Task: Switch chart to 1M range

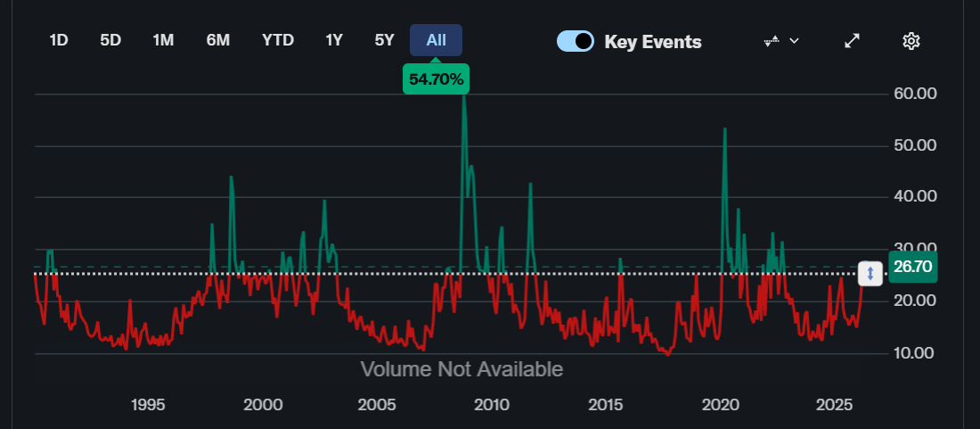Action: [x=163, y=41]
